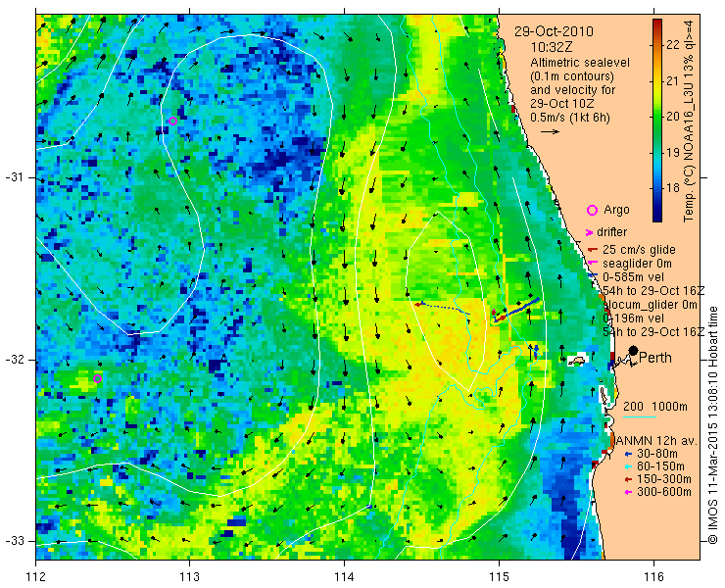Screen dimensions: 725x588
Task: Click the Argo legend label
Action: pyautogui.click(x=616, y=210)
